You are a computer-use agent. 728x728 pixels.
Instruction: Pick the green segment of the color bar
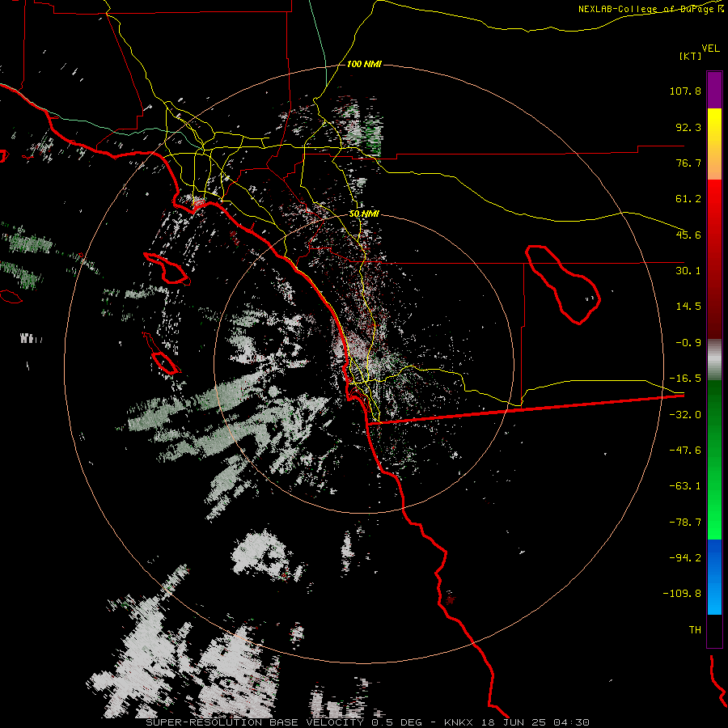pos(714,459)
